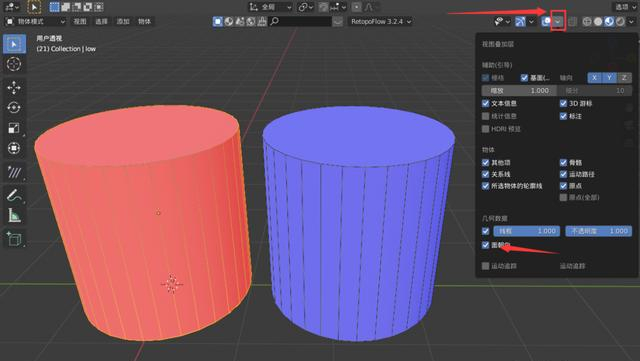Choose the hatched-lines tool above Annotate
Viewport: 640px width, 361px height.
pyautogui.click(x=14, y=172)
